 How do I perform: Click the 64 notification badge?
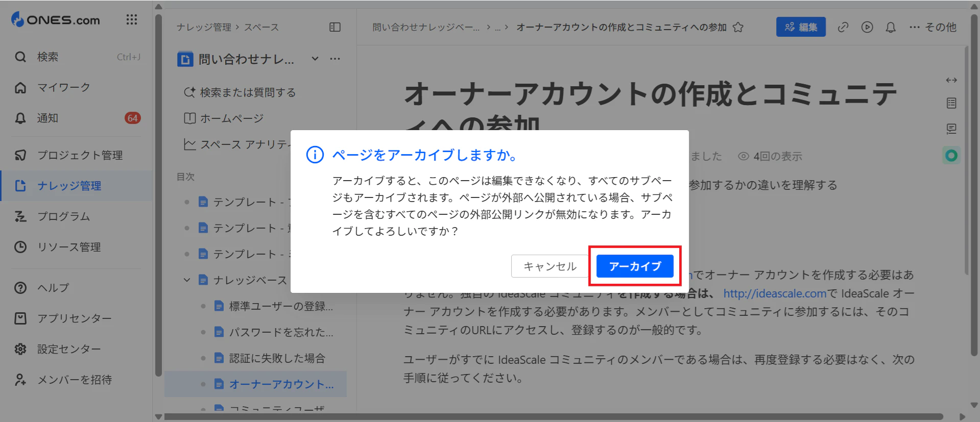(133, 118)
